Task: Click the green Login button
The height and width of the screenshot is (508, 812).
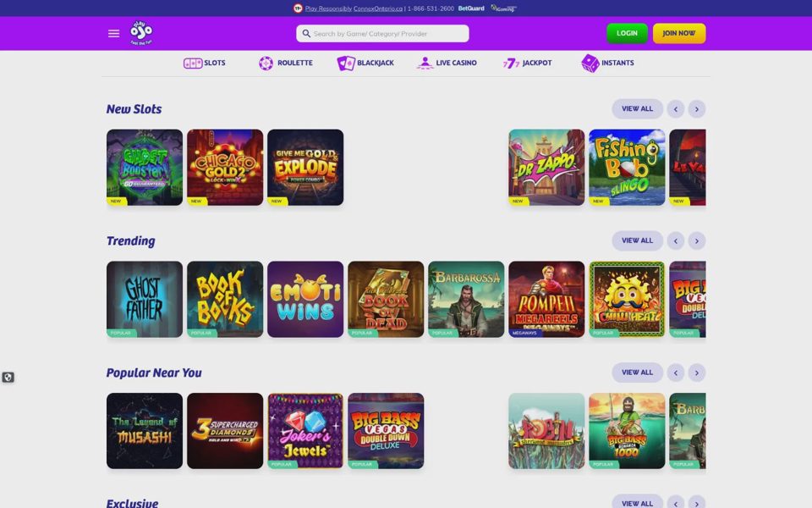Action: (627, 33)
